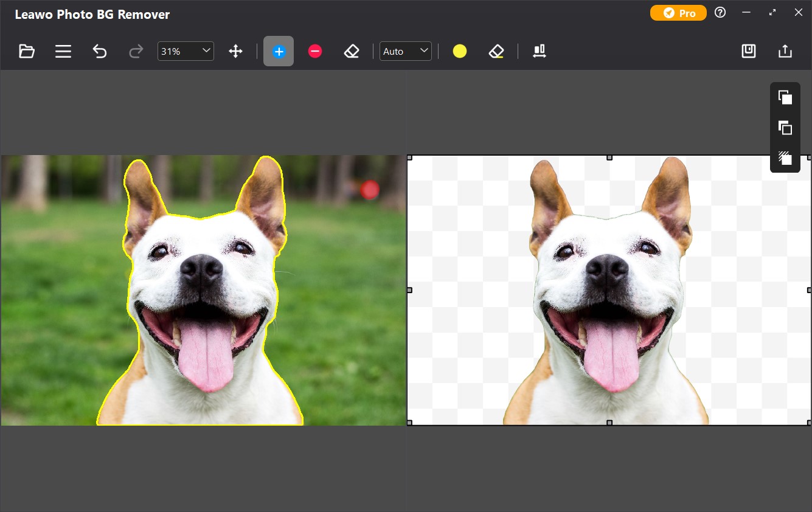The image size is (812, 512).
Task: Open an image file with folder icon
Action: [26, 52]
